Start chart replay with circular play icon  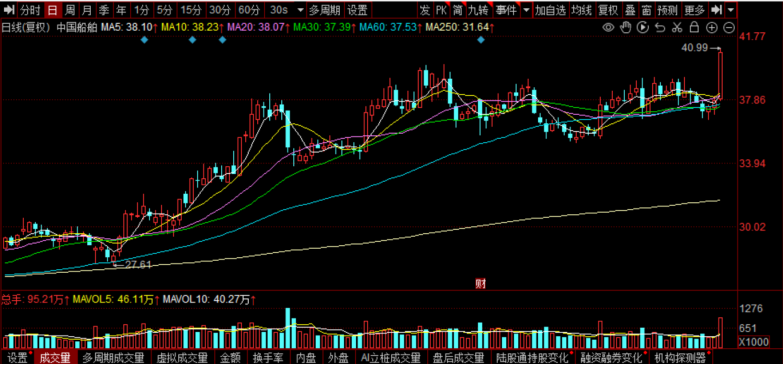coord(643,27)
